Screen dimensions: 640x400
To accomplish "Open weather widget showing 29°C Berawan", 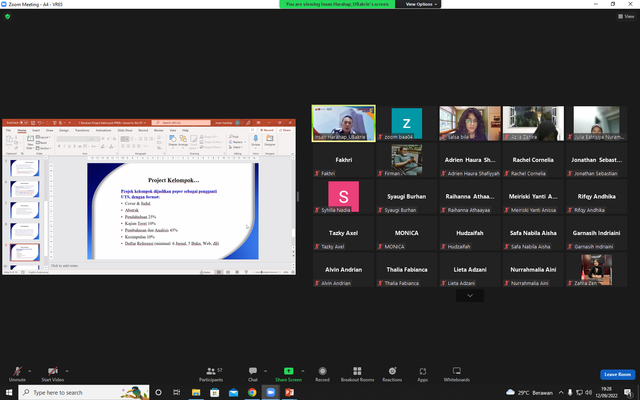I will (x=529, y=393).
